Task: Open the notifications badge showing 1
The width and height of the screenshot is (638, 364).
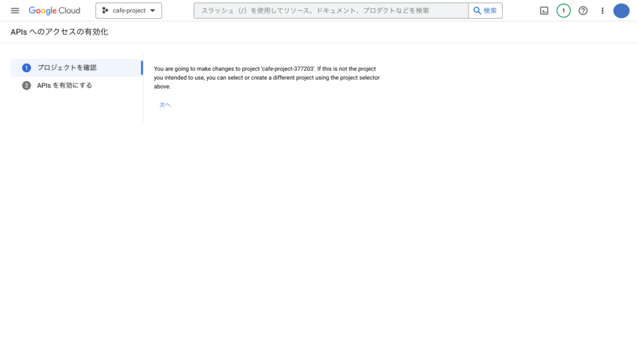Action: coord(563,11)
